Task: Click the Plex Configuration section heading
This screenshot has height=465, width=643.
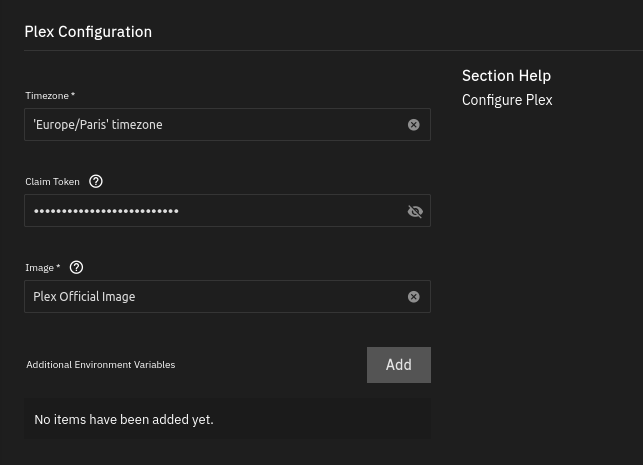Action: coord(88,32)
